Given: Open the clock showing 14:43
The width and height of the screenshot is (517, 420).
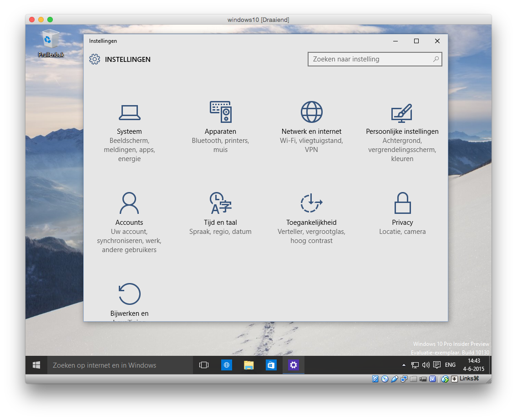Looking at the screenshot, I should coord(475,365).
